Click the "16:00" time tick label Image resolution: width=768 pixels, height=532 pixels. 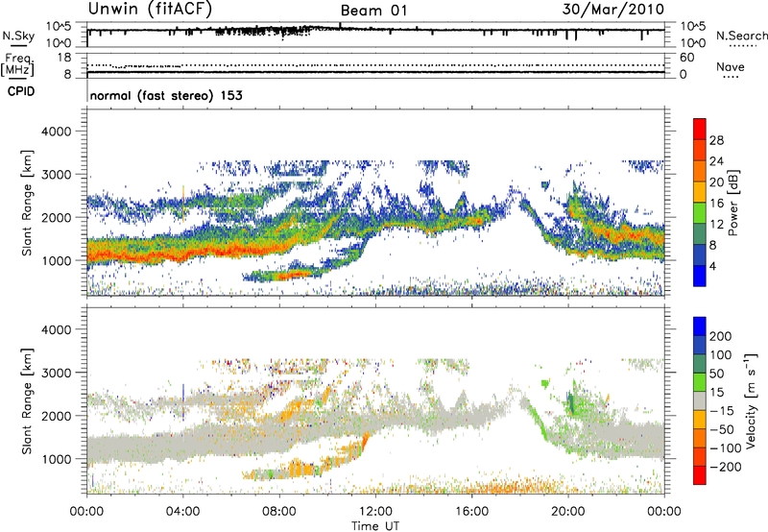[471, 512]
